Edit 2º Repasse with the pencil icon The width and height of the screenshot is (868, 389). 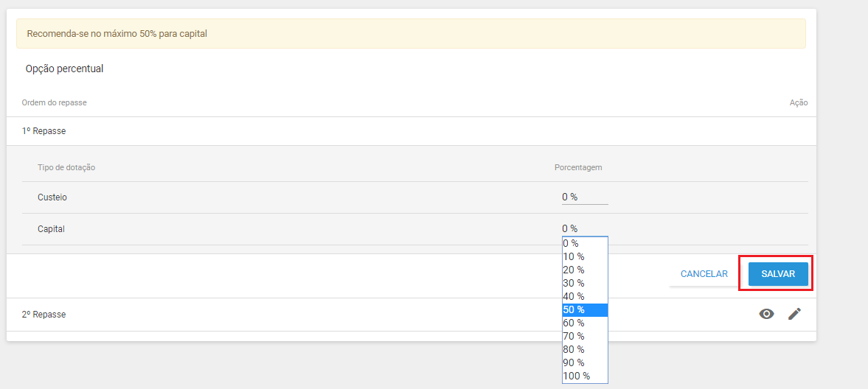pos(794,315)
